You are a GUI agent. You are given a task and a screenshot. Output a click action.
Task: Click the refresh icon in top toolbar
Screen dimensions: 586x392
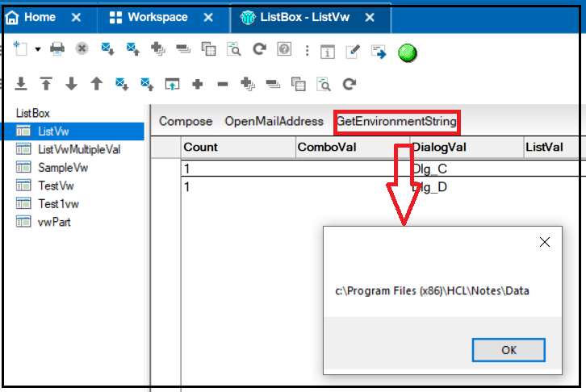click(x=259, y=49)
